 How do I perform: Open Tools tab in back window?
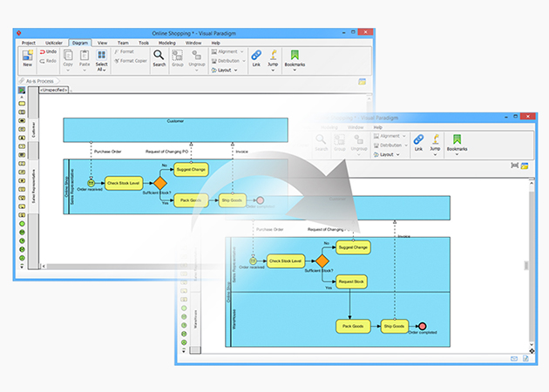(x=144, y=43)
